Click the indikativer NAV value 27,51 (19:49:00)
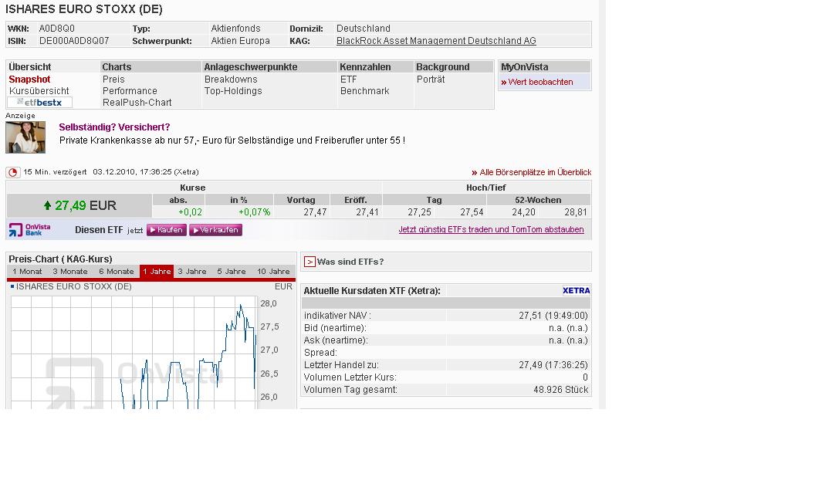 (553, 316)
